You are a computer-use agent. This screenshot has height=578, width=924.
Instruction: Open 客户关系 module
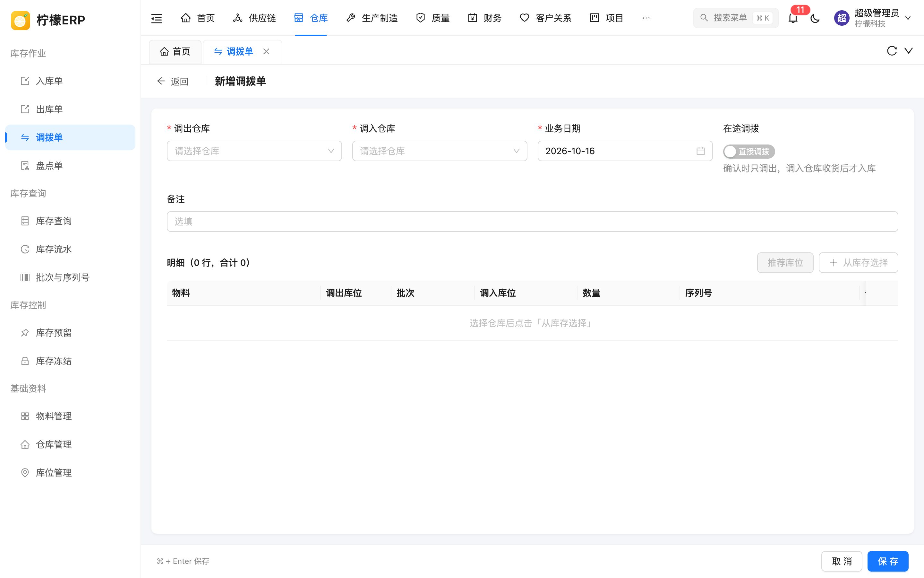(545, 18)
